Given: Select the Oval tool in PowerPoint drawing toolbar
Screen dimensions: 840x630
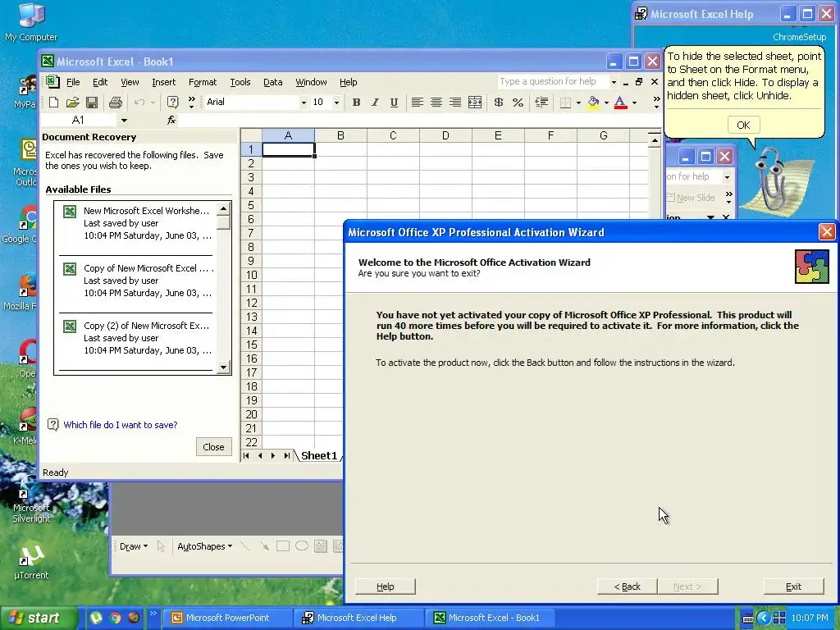Looking at the screenshot, I should (302, 546).
